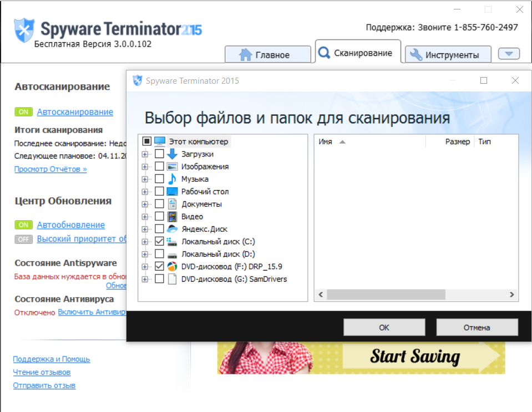Check the Видео checkbox

[159, 216]
